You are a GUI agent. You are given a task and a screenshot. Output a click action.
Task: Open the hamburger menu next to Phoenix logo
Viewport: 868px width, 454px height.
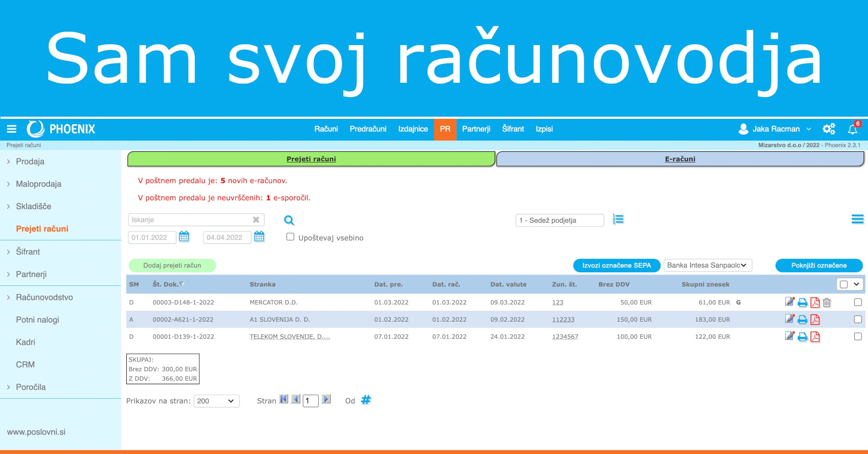pos(11,129)
